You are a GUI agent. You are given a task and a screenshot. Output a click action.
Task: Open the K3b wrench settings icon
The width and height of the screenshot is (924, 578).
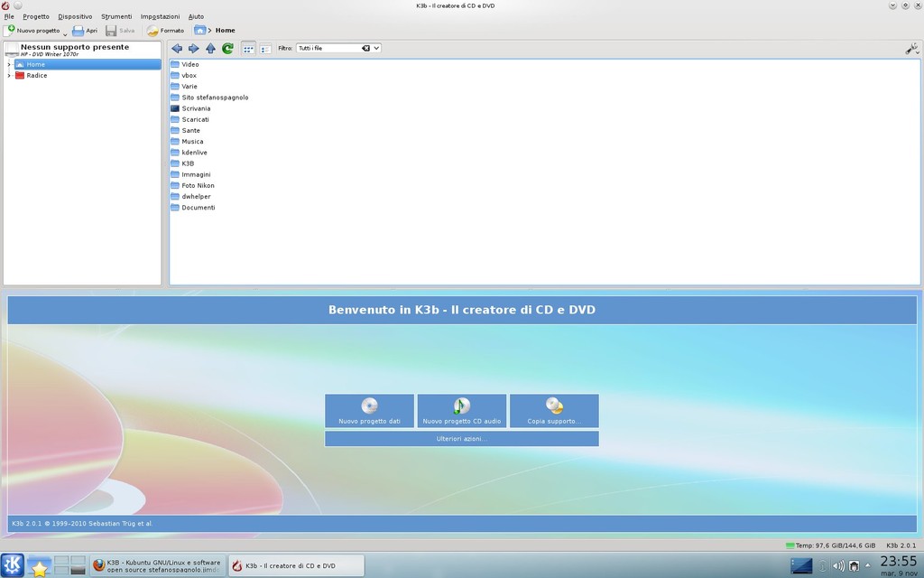[910, 49]
